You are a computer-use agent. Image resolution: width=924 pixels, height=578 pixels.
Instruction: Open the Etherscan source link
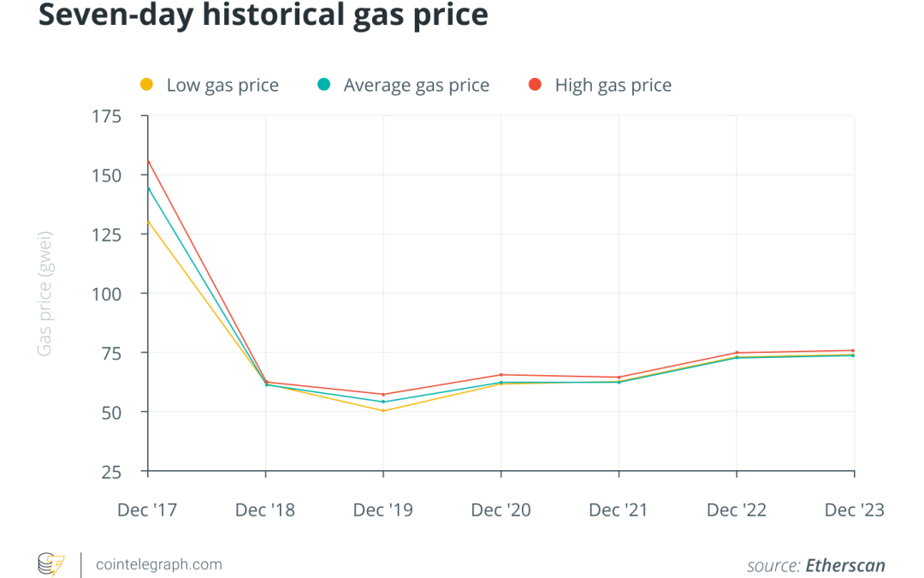click(845, 565)
